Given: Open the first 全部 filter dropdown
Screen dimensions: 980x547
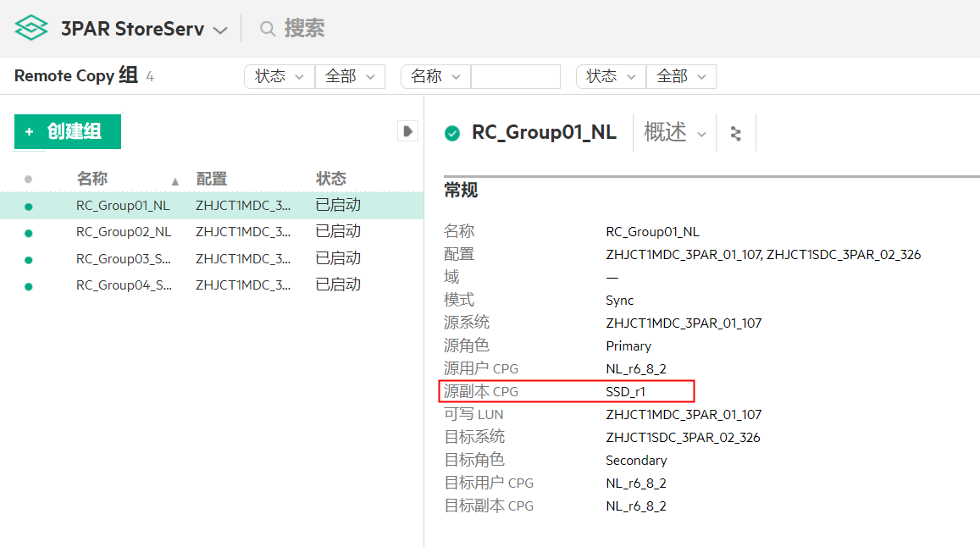Looking at the screenshot, I should [350, 76].
